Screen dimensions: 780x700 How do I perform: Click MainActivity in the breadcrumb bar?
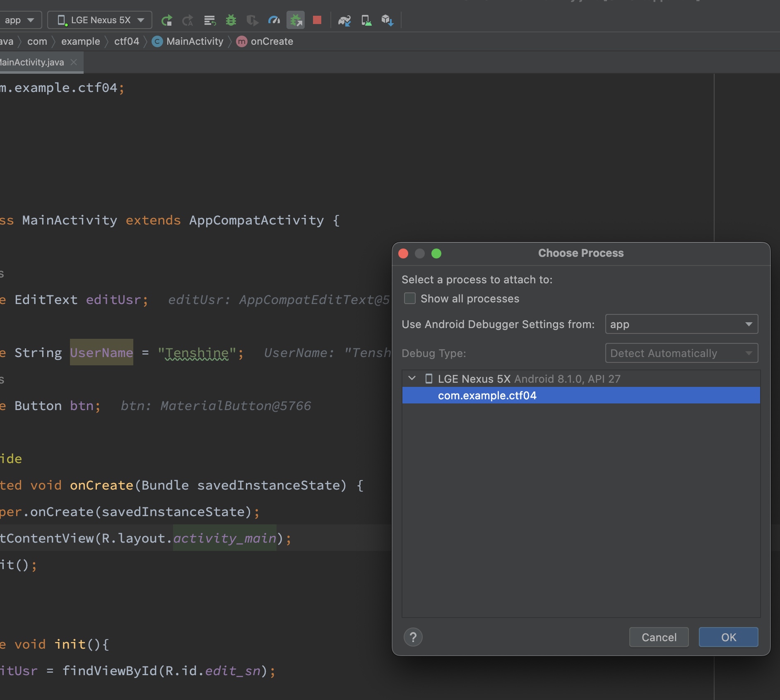pyautogui.click(x=195, y=41)
